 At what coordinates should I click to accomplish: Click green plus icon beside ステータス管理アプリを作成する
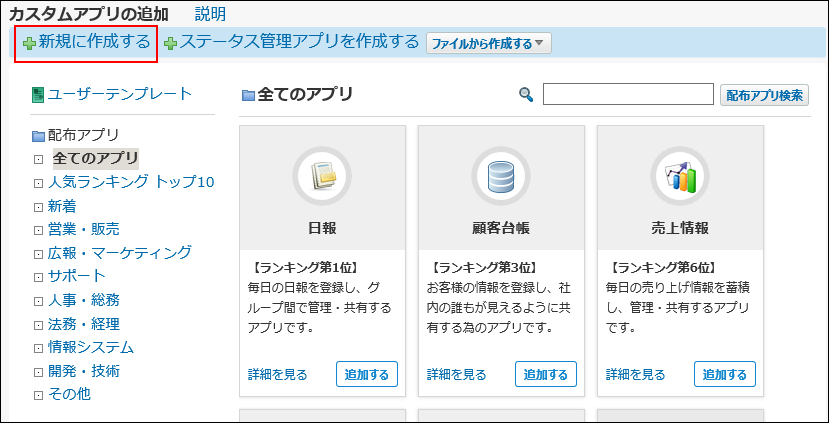coord(170,44)
